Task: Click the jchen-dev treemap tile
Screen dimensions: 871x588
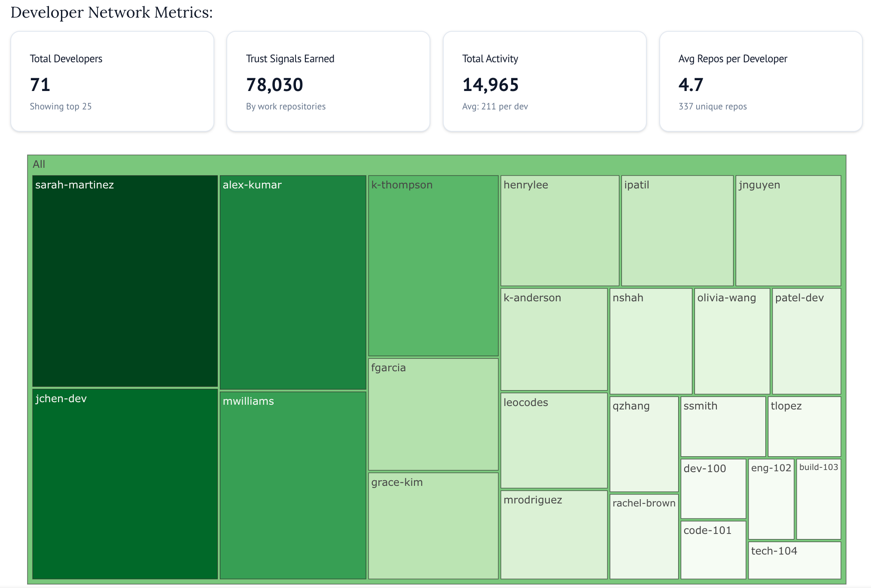Action: coord(125,484)
